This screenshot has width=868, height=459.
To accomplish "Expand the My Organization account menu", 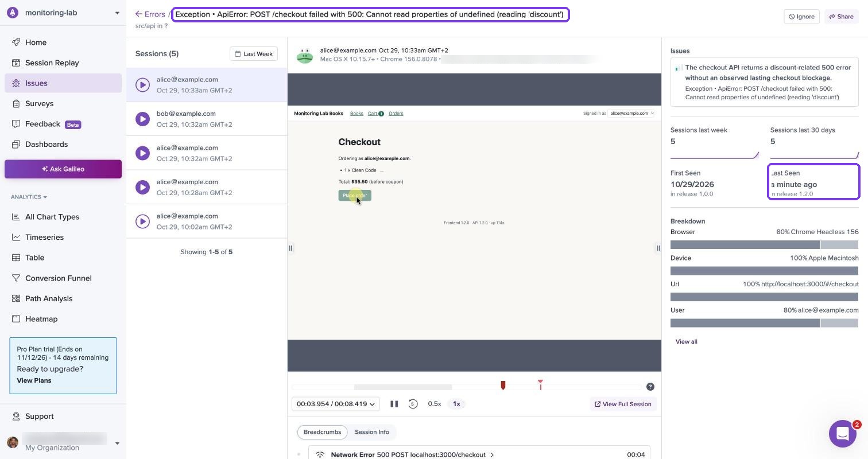I will [63, 442].
